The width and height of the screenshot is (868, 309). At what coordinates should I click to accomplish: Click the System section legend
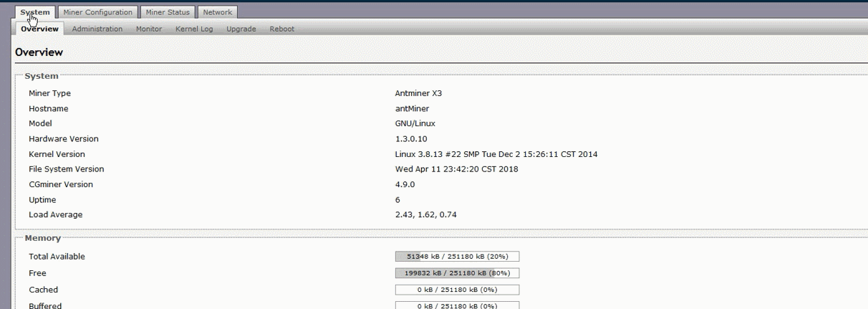pyautogui.click(x=42, y=76)
